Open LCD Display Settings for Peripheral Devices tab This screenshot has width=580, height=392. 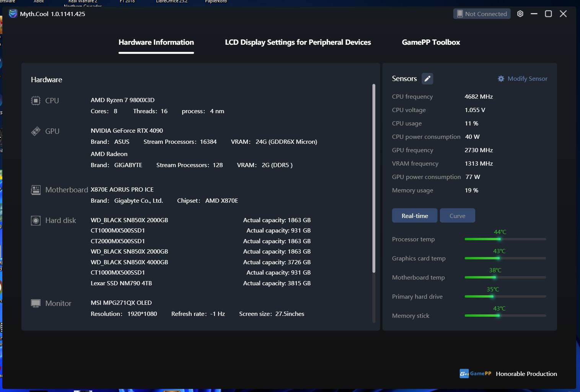(x=298, y=42)
